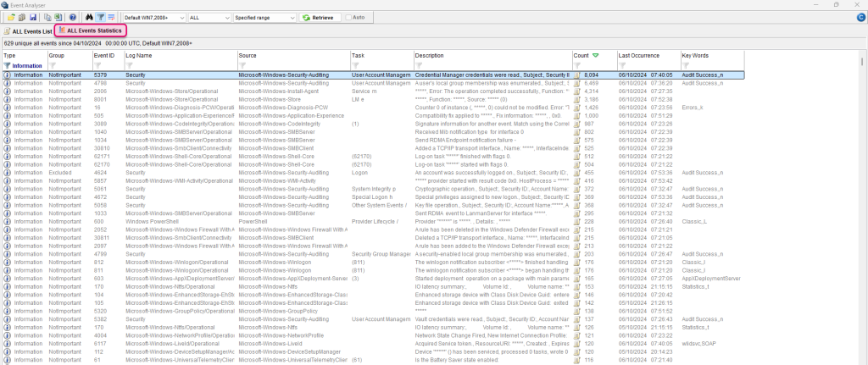This screenshot has height=365, width=868.
Task: Click the Special Logon task cell
Action: (372, 196)
